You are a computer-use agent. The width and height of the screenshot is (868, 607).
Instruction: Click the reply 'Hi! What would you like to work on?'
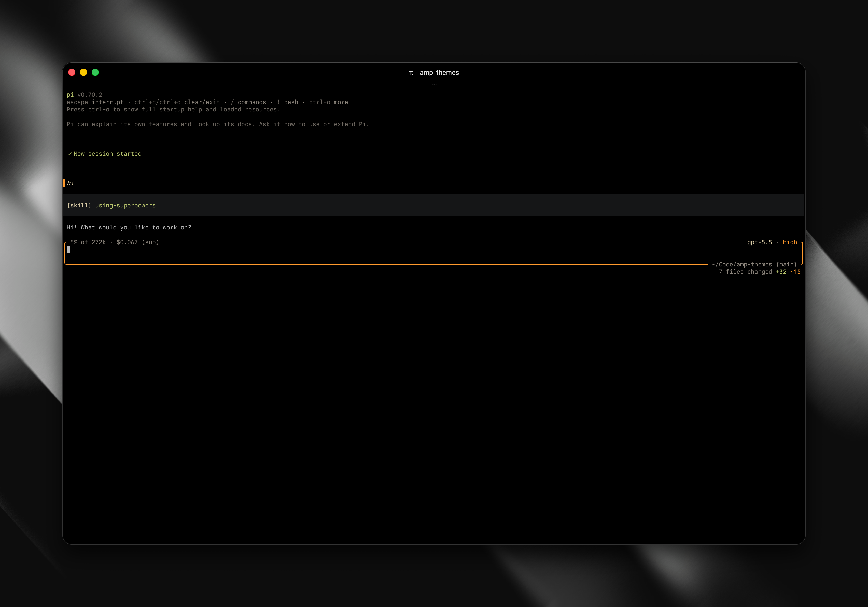[129, 227]
